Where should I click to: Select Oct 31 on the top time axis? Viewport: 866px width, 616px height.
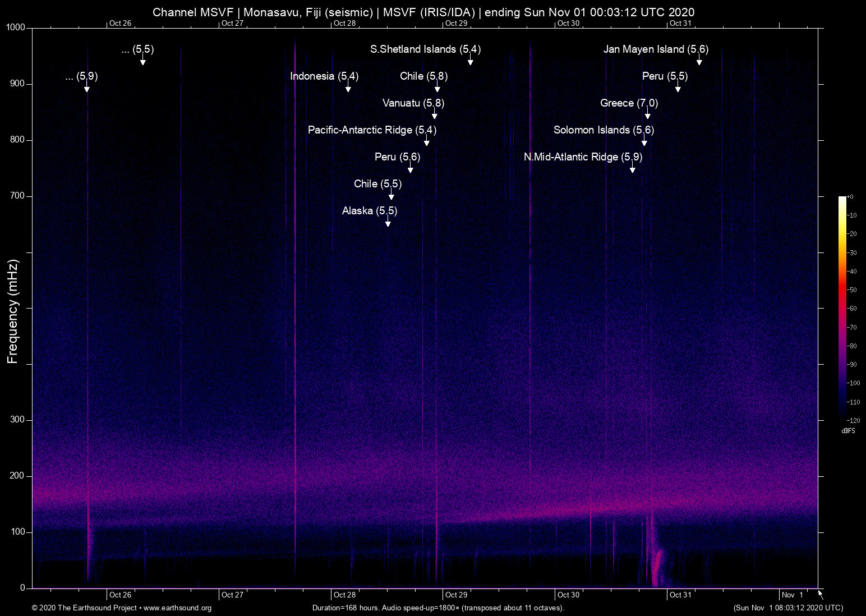click(680, 23)
